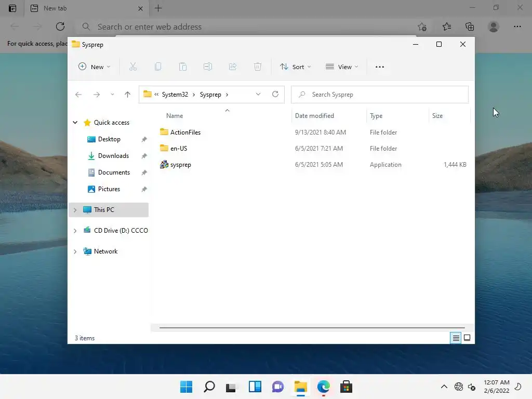Open the Sort dropdown menu
532x399 pixels.
click(x=296, y=67)
